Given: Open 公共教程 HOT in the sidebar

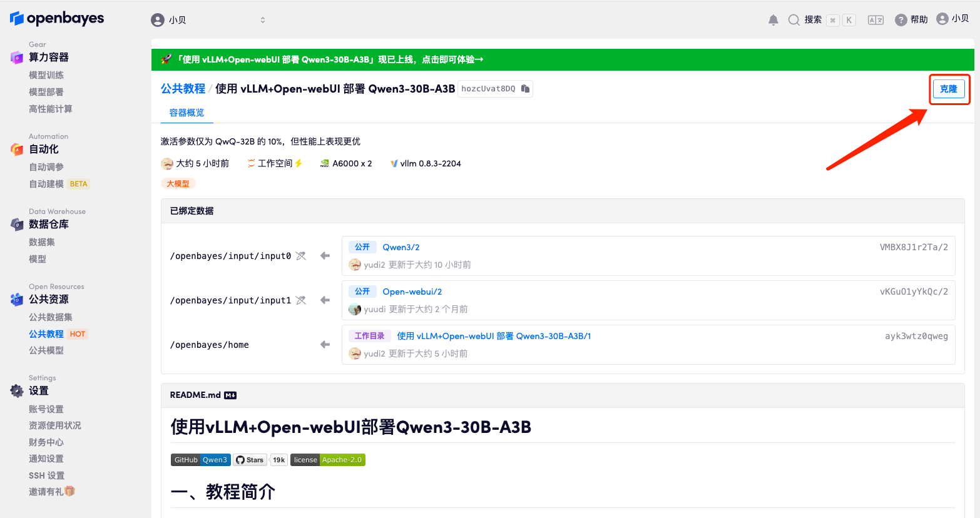Looking at the screenshot, I should (58, 334).
